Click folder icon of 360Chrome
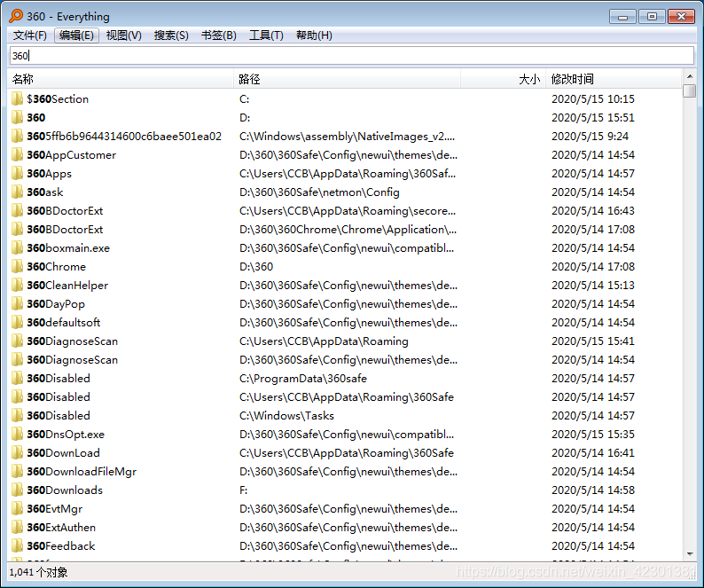Viewport: 704px width, 588px height. (17, 267)
